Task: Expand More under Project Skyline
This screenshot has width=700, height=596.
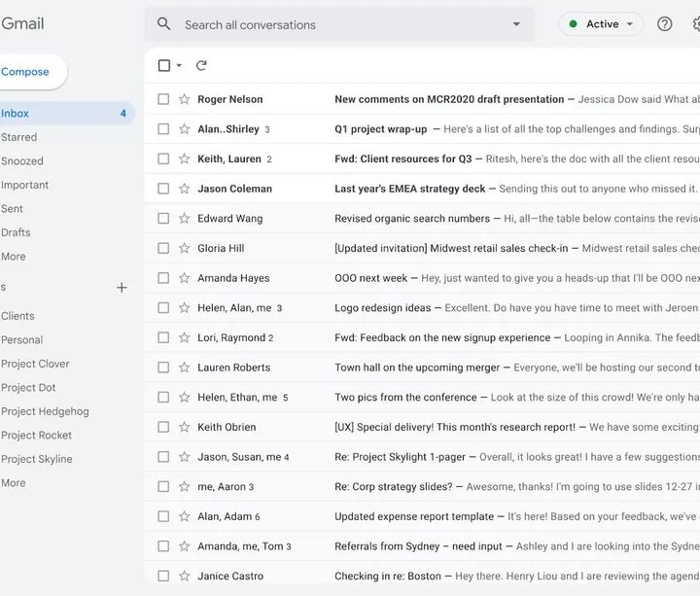Action: (14, 482)
